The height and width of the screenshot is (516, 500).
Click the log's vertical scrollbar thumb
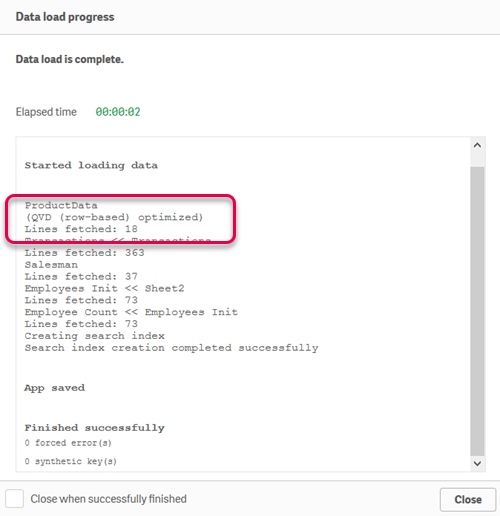[477, 311]
